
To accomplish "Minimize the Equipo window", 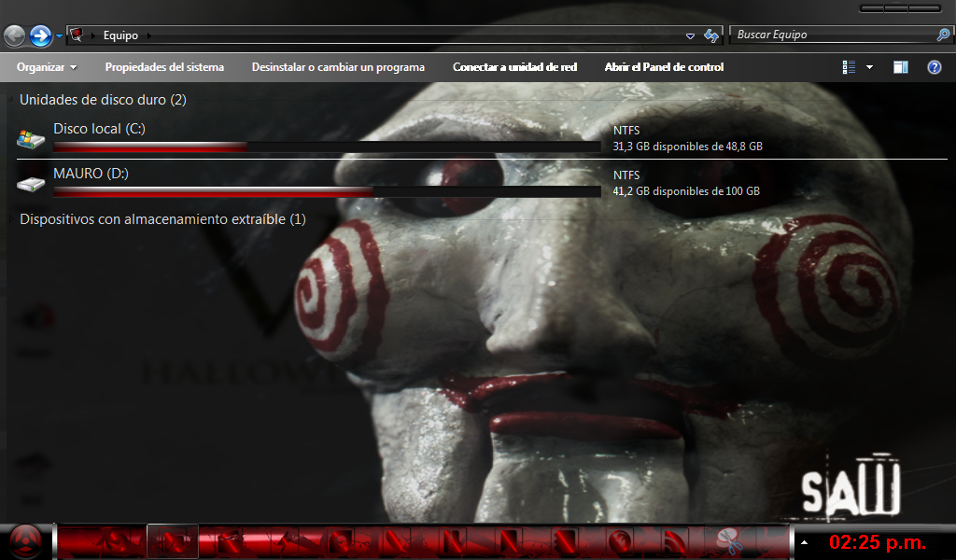I will click(873, 8).
